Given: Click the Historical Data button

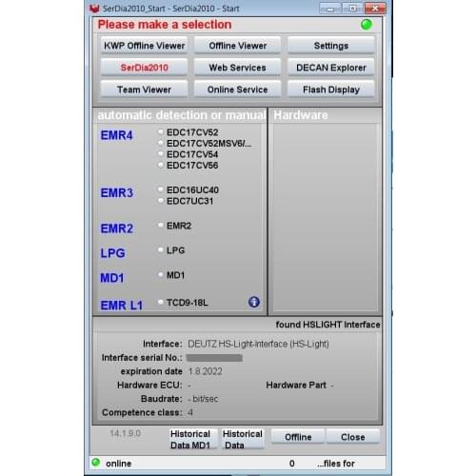Looking at the screenshot, I should click(242, 439).
